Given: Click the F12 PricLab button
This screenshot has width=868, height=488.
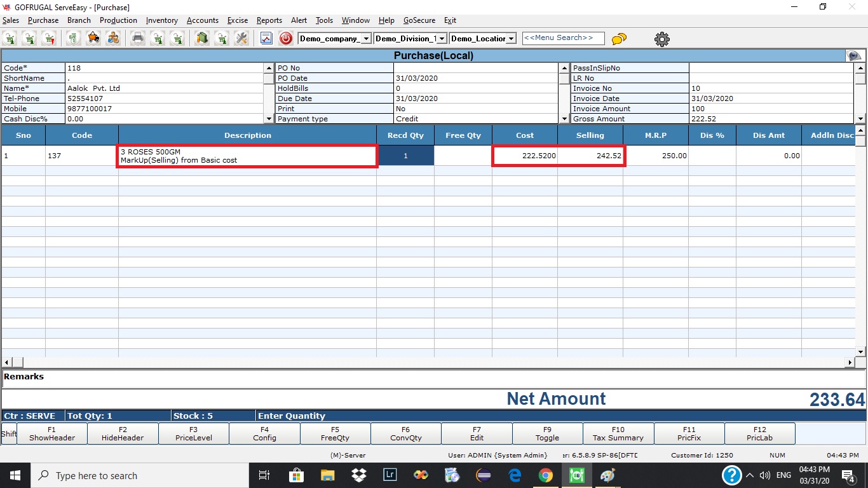Looking at the screenshot, I should tap(760, 434).
